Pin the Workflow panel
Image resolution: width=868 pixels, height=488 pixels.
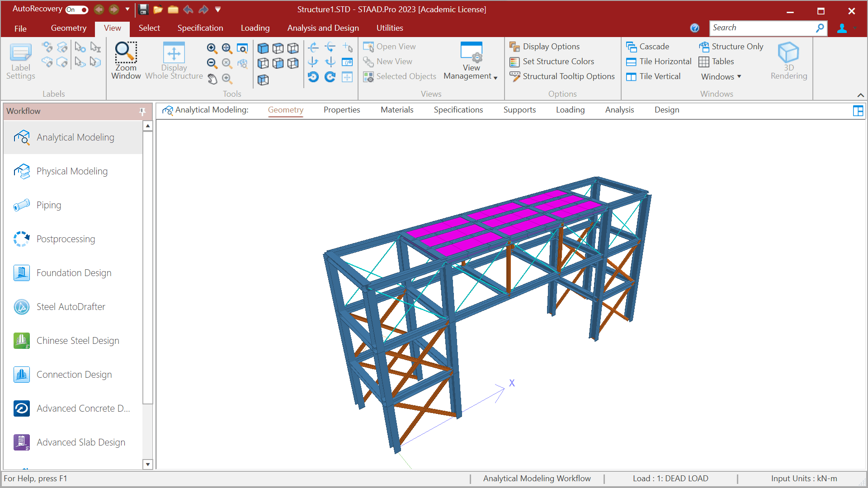tap(142, 111)
